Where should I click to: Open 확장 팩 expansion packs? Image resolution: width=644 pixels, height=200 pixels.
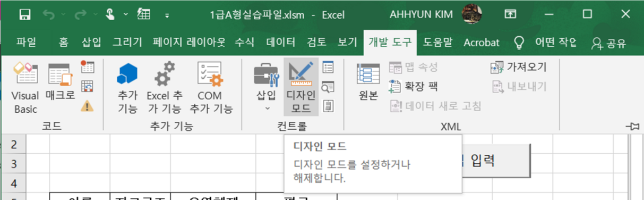coord(414,86)
